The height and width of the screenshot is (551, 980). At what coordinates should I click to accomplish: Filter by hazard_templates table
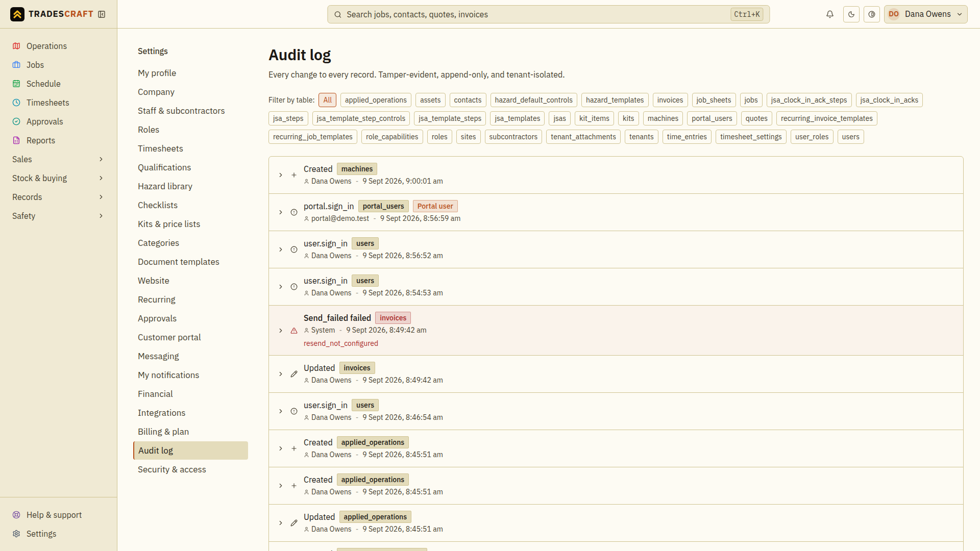click(x=615, y=100)
